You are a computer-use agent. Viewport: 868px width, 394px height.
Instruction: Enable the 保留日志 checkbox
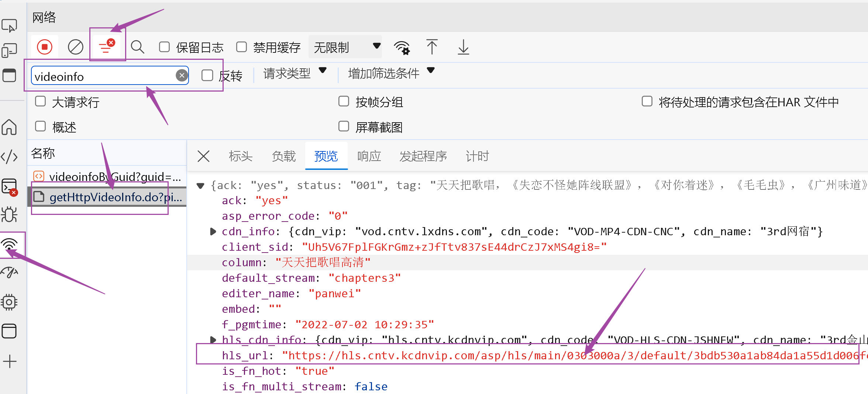[164, 47]
